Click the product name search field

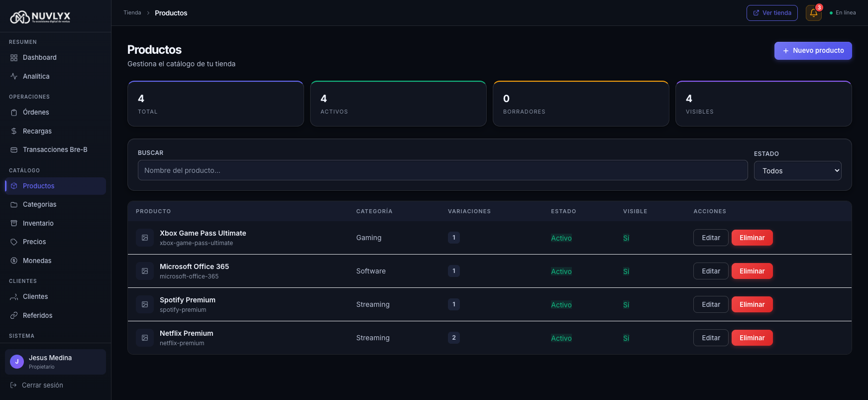coord(442,170)
